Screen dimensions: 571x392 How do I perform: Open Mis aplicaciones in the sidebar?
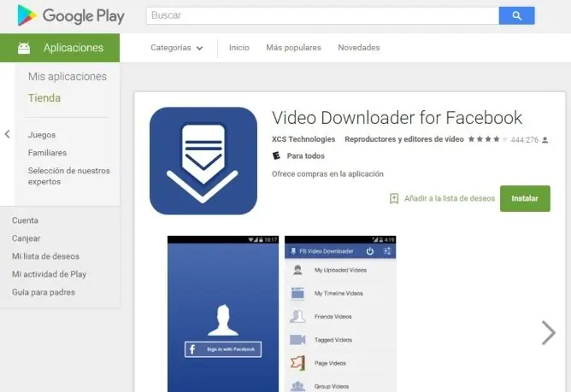68,76
